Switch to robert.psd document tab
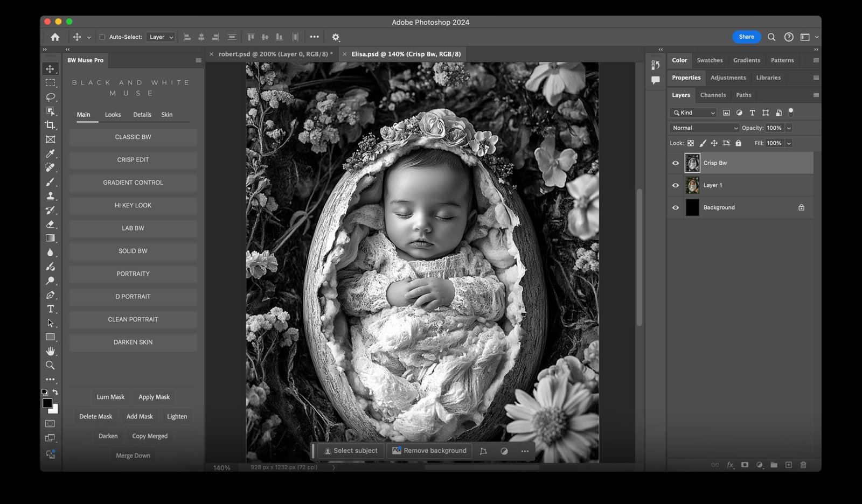Image resolution: width=862 pixels, height=504 pixels. coord(275,54)
